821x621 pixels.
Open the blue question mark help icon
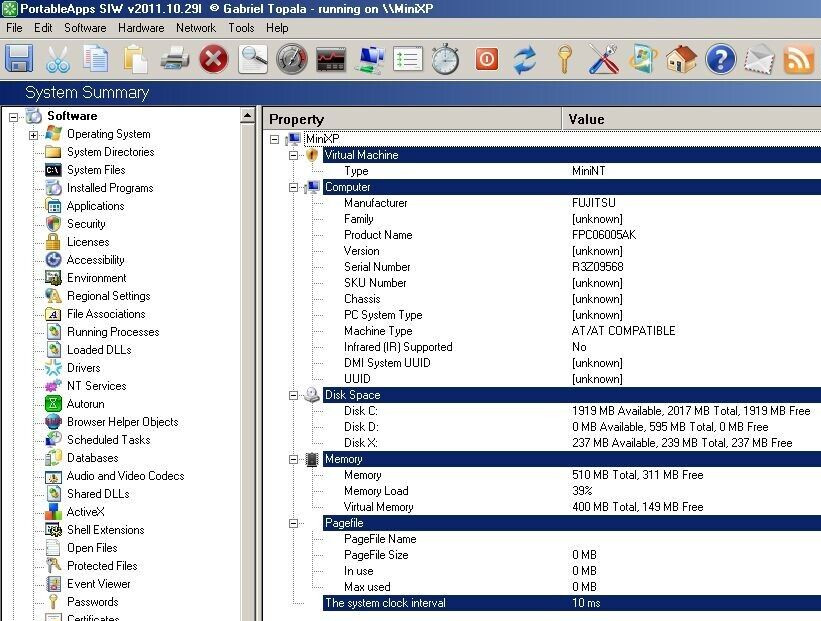tap(720, 59)
